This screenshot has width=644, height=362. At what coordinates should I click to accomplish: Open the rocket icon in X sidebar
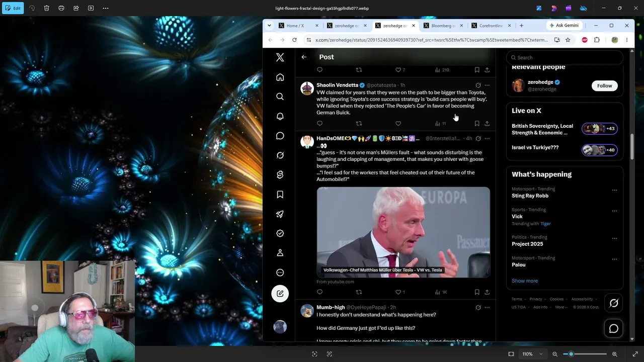pyautogui.click(x=280, y=214)
